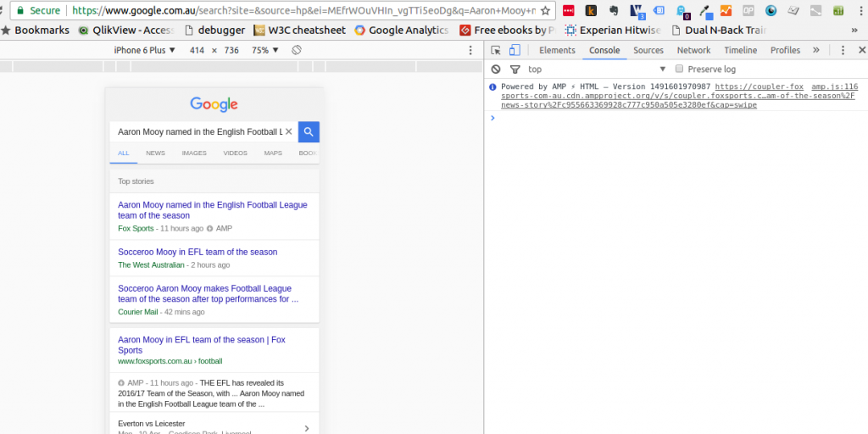Open the grey line-graph extension icon
The width and height of the screenshot is (868, 434).
pos(816,10)
